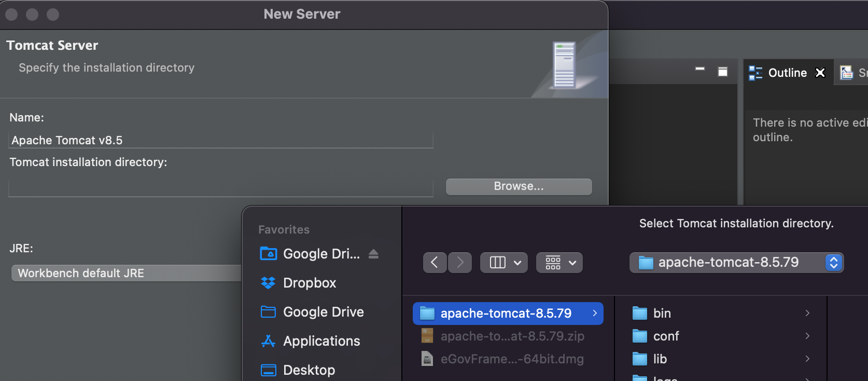
Task: Click the bin folder icon
Action: tap(640, 314)
